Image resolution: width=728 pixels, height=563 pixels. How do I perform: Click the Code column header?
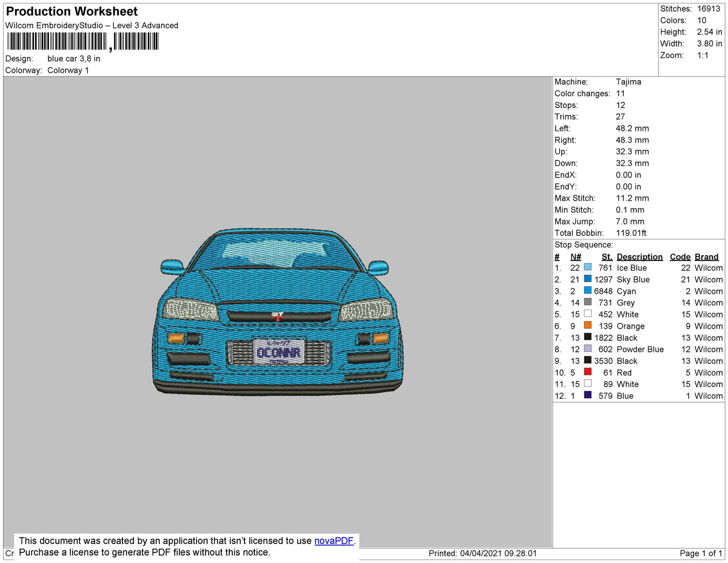pyautogui.click(x=680, y=257)
